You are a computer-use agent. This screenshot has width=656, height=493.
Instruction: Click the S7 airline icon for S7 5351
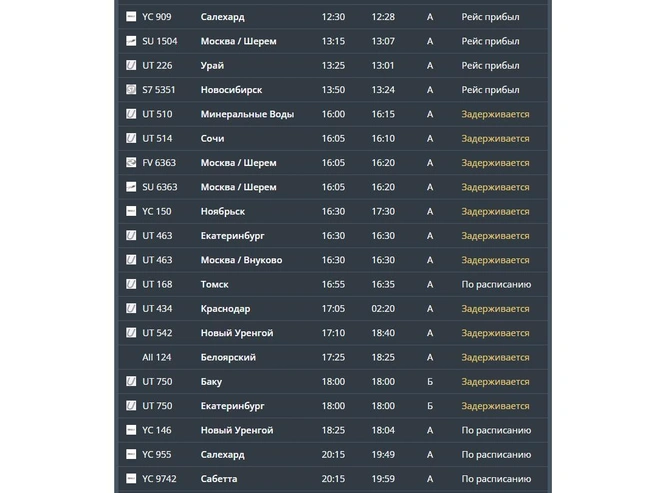(131, 90)
